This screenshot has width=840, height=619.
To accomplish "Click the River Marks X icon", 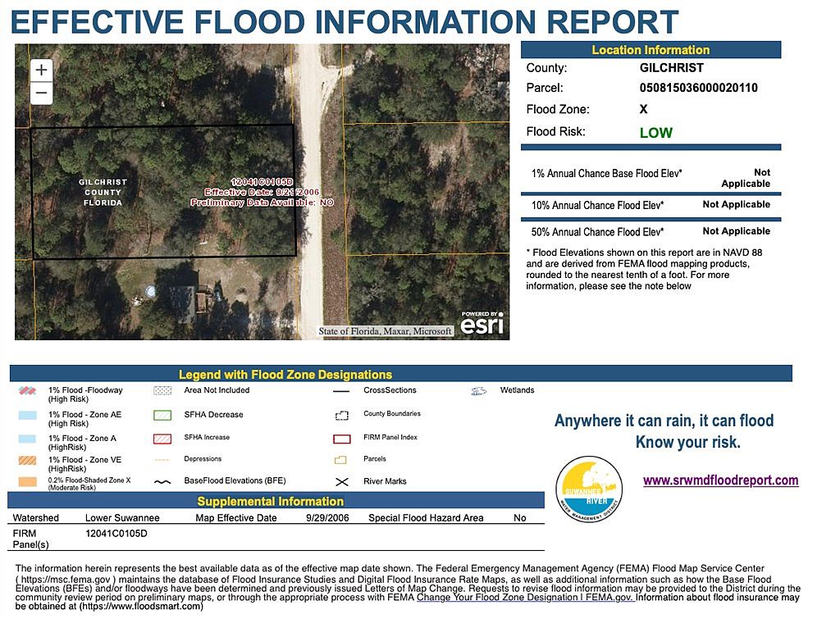I will pyautogui.click(x=342, y=482).
